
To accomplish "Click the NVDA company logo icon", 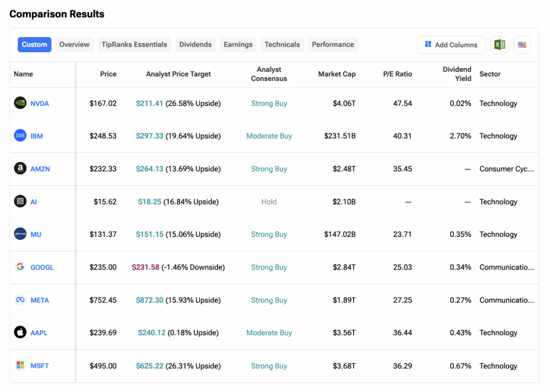I will point(20,103).
